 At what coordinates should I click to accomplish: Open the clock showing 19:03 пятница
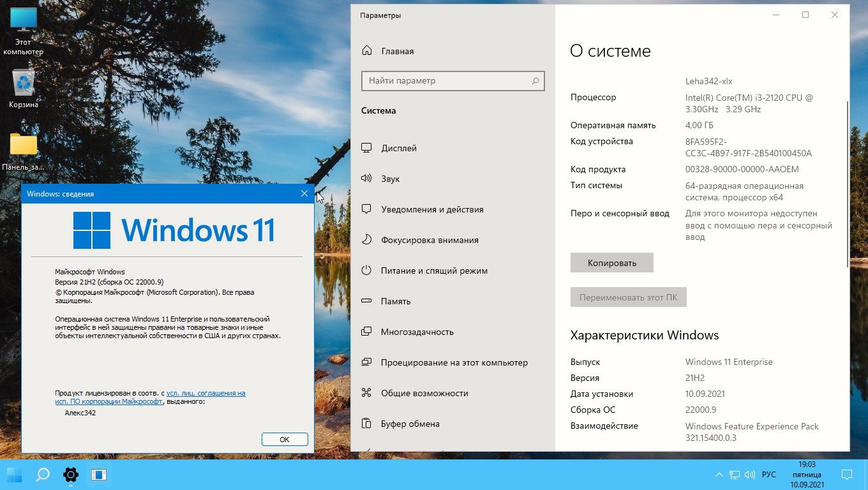coord(807,475)
